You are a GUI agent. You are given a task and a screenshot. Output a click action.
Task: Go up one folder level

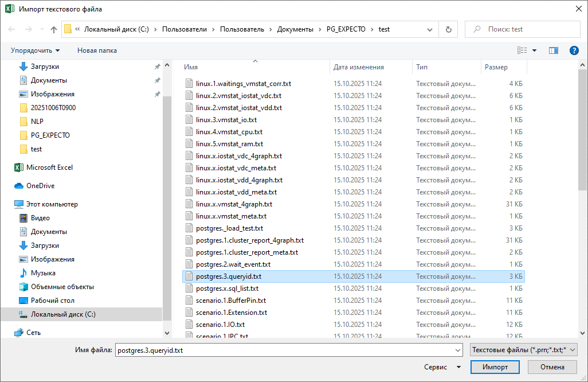[54, 29]
